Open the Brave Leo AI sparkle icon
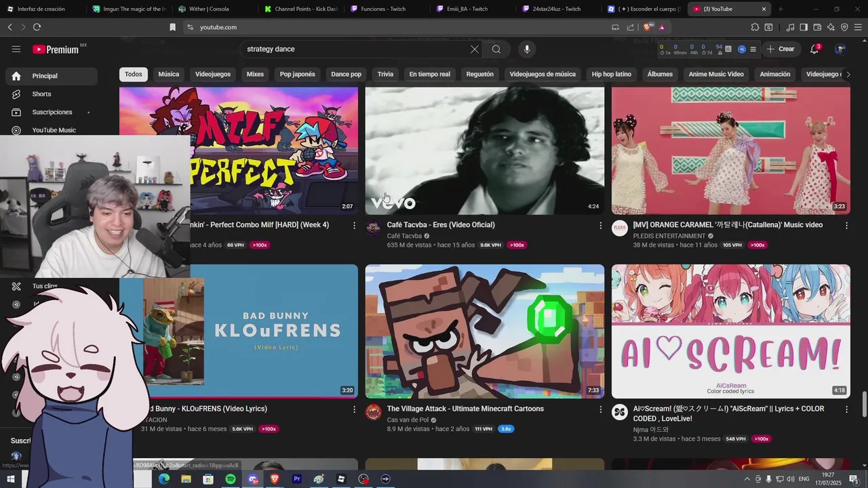Viewport: 868px width, 488px height. click(831, 27)
